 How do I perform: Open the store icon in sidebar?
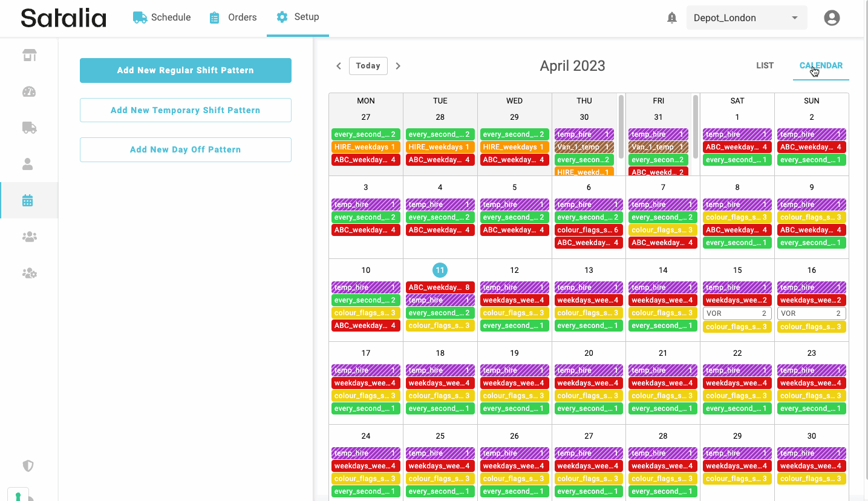tap(29, 56)
